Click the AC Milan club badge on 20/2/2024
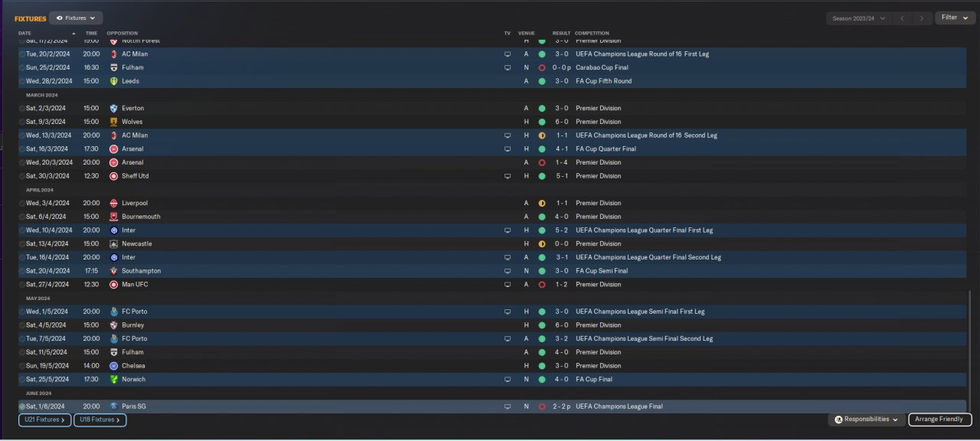Image resolution: width=980 pixels, height=441 pixels. click(113, 54)
